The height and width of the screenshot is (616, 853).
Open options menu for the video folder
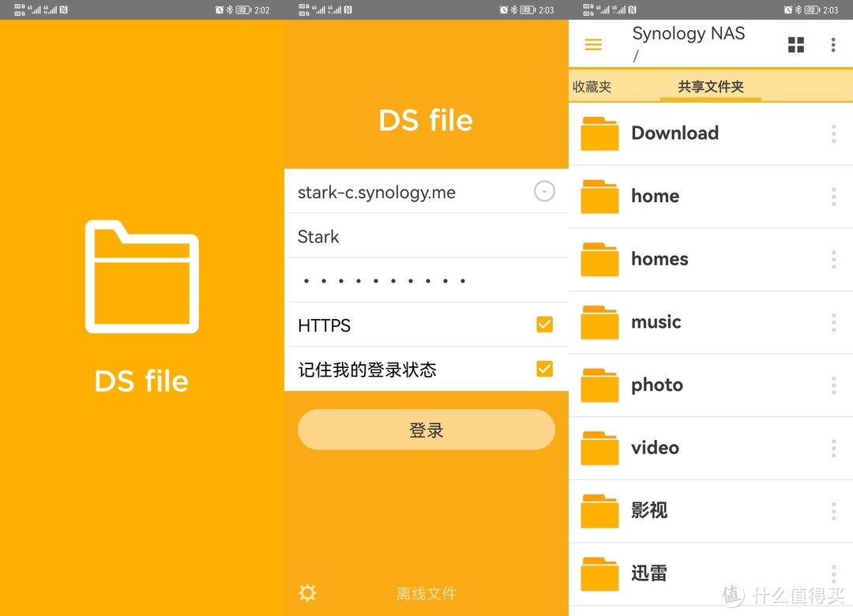[833, 449]
